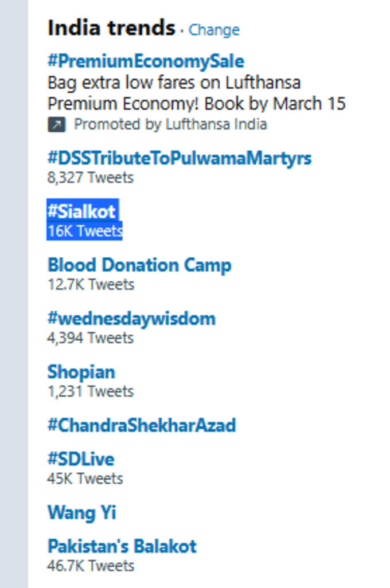Image resolution: width=390 pixels, height=588 pixels.
Task: View the #ChandraShekharAzad hashtag
Action: [x=142, y=425]
